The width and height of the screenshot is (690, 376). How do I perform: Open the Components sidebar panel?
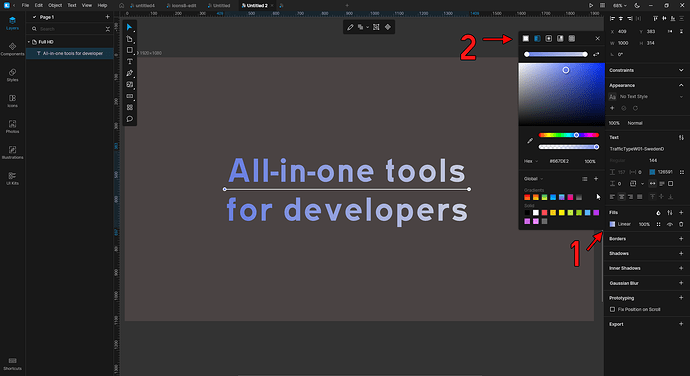click(x=12, y=49)
